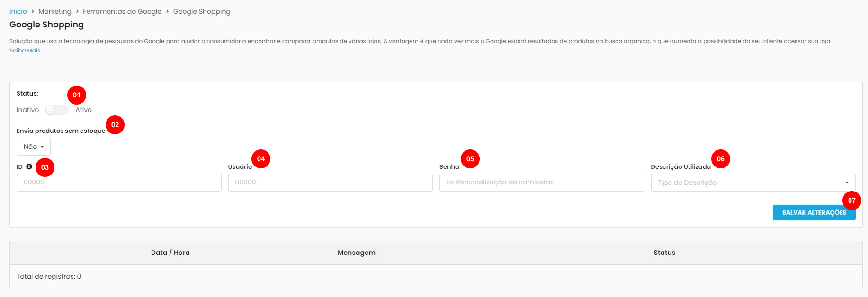
Task: Open Ferramentas do Google breadcrumb
Action: (122, 11)
